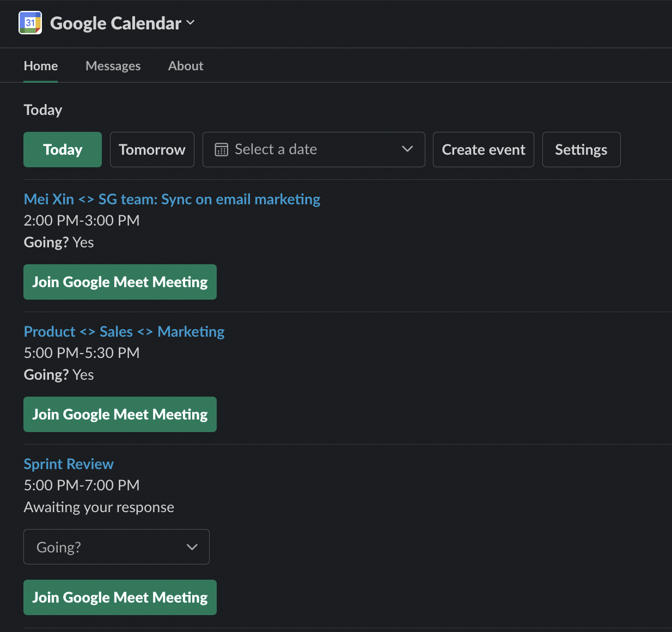Click the calendar icon in the date selector

[x=221, y=149]
